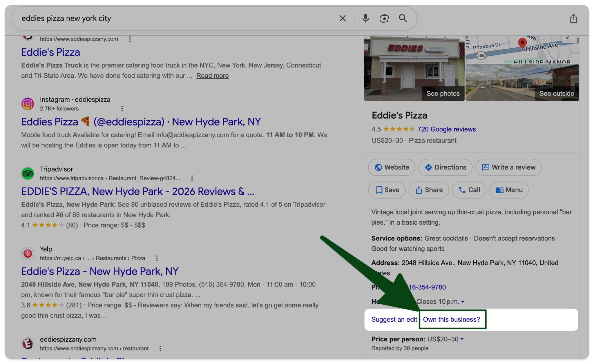This screenshot has height=364, width=594.
Task: Click Write a review button
Action: 508,167
